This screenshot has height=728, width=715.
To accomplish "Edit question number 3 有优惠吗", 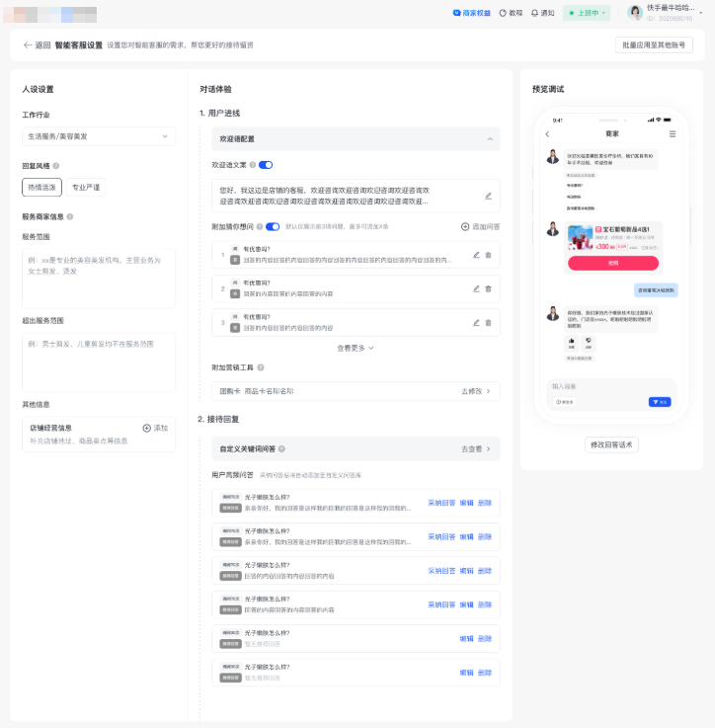I will (x=476, y=323).
